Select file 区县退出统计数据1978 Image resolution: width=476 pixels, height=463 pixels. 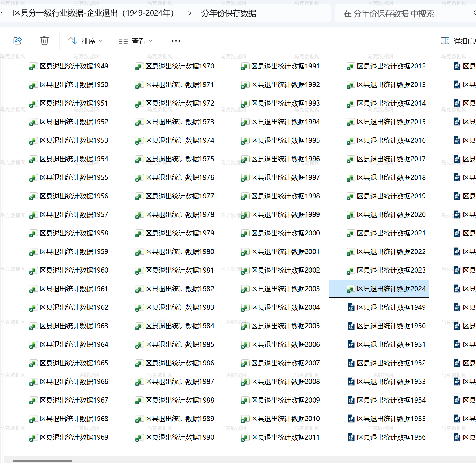[x=179, y=215]
